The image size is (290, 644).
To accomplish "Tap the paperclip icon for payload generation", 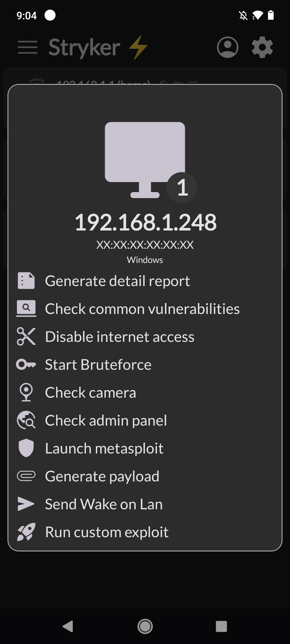I will click(26, 476).
